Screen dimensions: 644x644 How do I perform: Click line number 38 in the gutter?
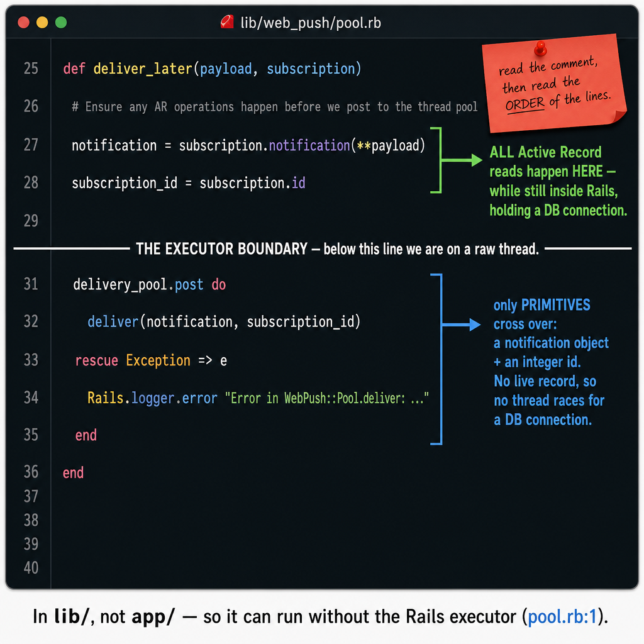[x=31, y=520]
